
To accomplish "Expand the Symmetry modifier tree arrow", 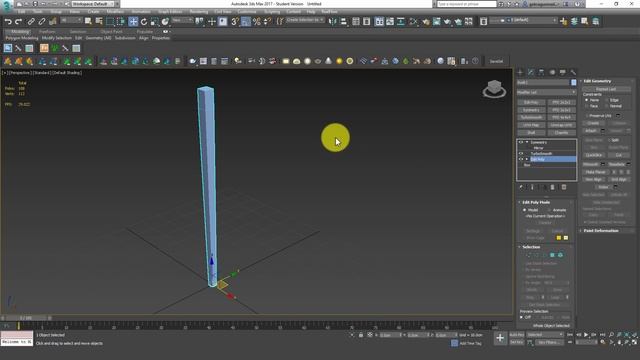I will [x=527, y=142].
